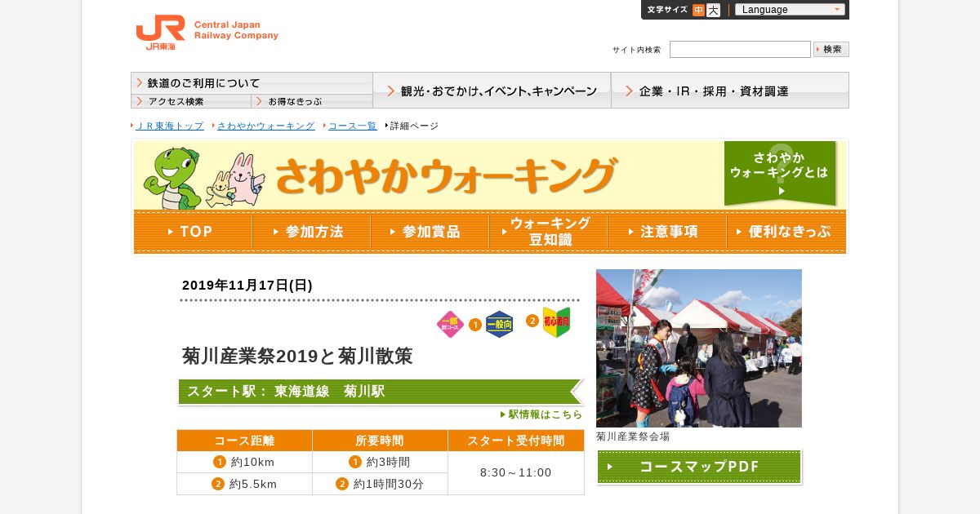Click orange circle 2 beside 初心者向 icon
Viewport: 980px width, 514px height.
click(x=532, y=321)
